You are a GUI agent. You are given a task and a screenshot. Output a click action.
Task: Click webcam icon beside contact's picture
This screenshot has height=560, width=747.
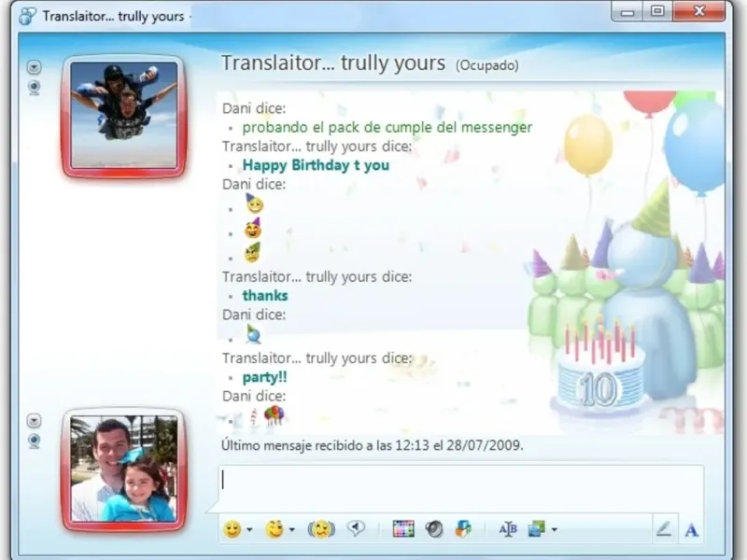click(x=34, y=88)
